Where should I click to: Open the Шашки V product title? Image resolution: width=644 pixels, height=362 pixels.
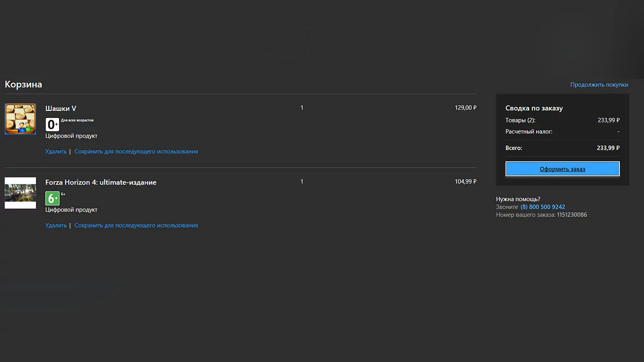(x=61, y=108)
